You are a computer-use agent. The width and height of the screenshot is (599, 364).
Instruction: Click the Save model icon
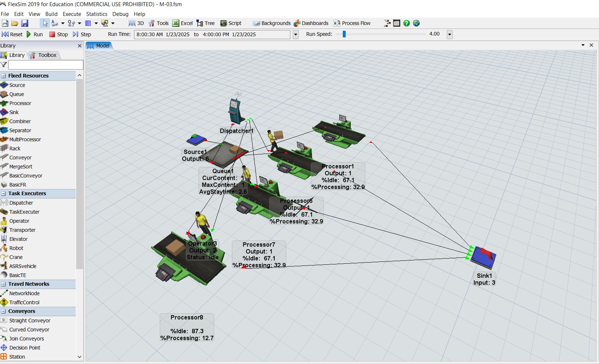click(x=25, y=23)
